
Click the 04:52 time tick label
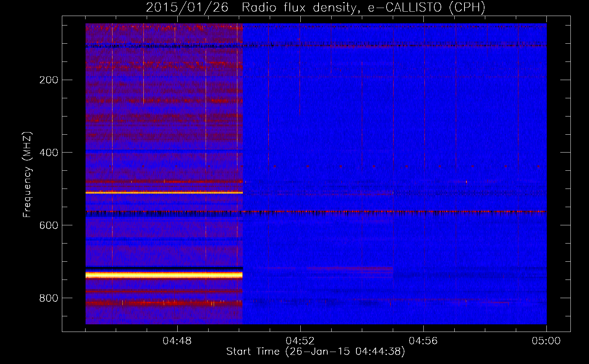click(x=300, y=341)
